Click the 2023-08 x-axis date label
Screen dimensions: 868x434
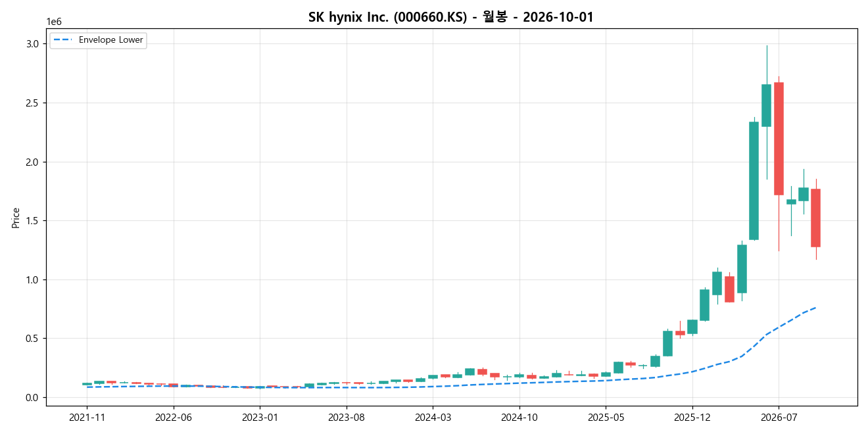click(347, 417)
